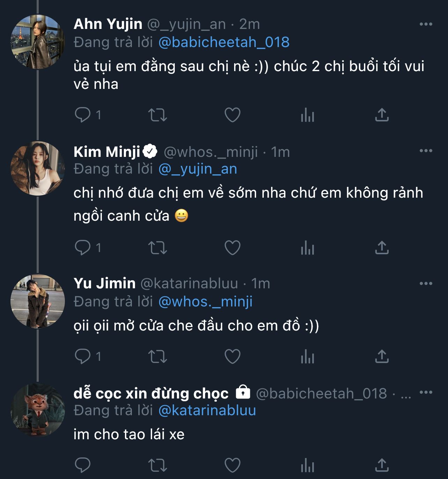The height and width of the screenshot is (479, 448).
Task: Open the @babicheetah_018 mention link
Action: (224, 42)
